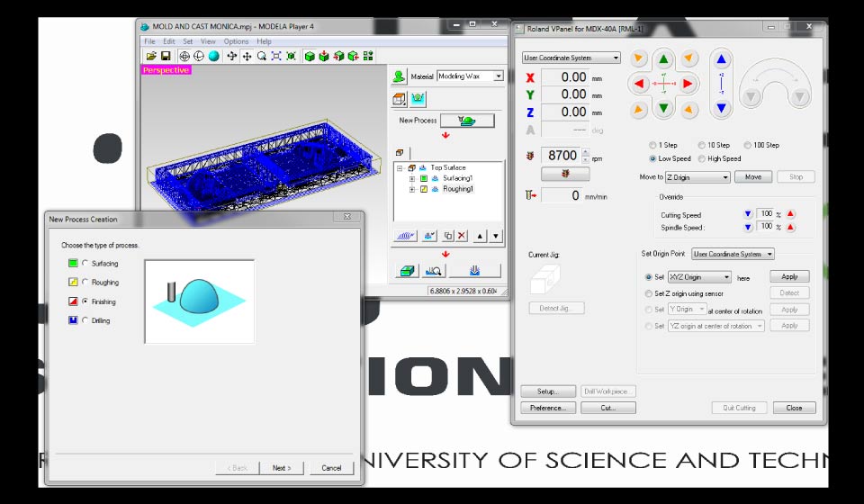Expand the Surfacing1 tree node
Image resolution: width=864 pixels, height=504 pixels.
coord(412,178)
